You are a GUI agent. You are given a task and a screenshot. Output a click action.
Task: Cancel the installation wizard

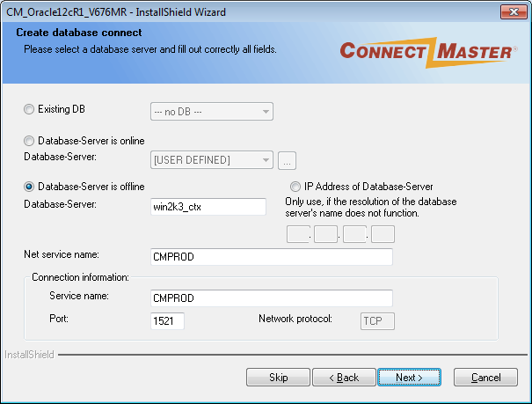coord(486,378)
